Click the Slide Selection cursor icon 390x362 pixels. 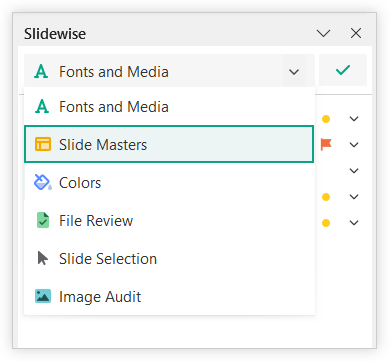(42, 258)
